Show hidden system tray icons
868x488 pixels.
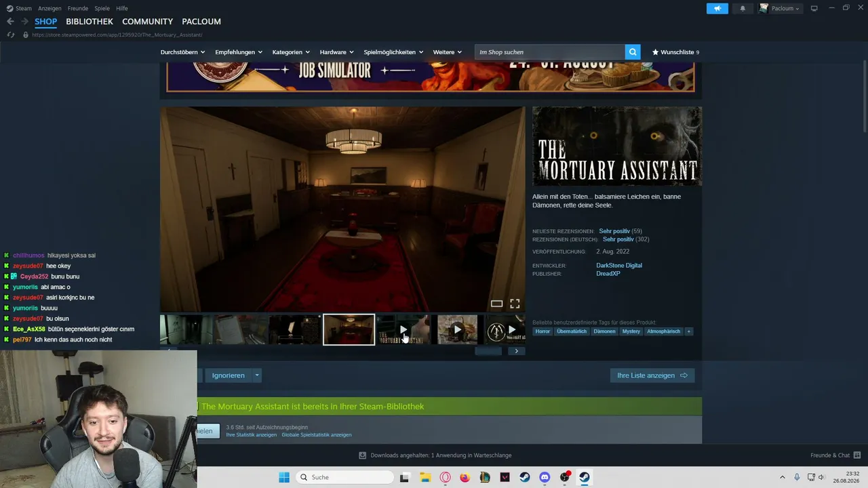(782, 477)
